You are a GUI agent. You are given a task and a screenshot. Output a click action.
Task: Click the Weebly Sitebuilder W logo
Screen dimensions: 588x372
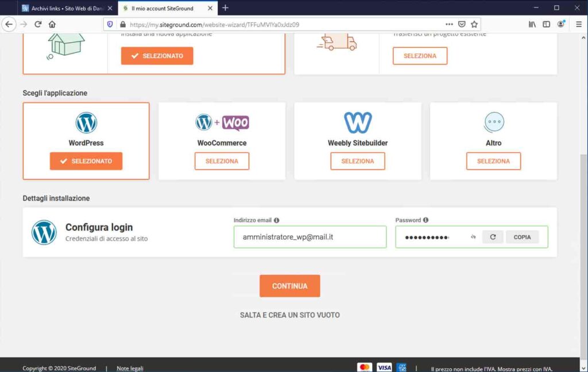coord(358,122)
